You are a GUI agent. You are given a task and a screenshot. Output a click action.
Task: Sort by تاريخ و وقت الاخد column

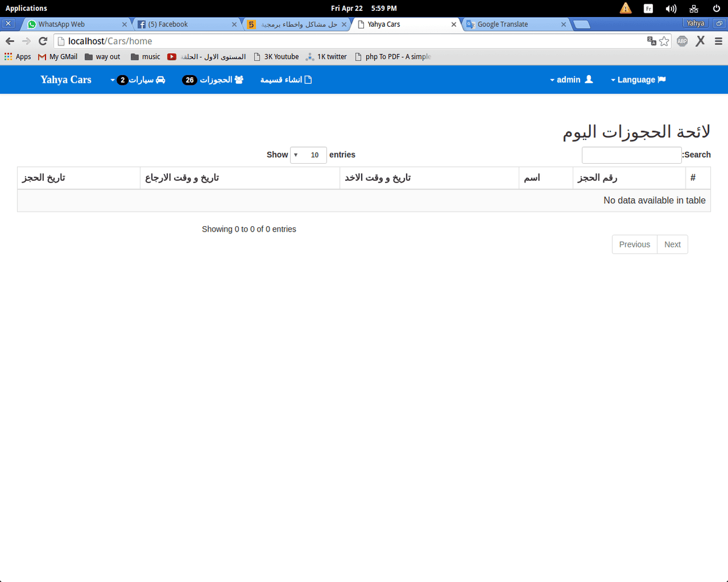click(430, 178)
